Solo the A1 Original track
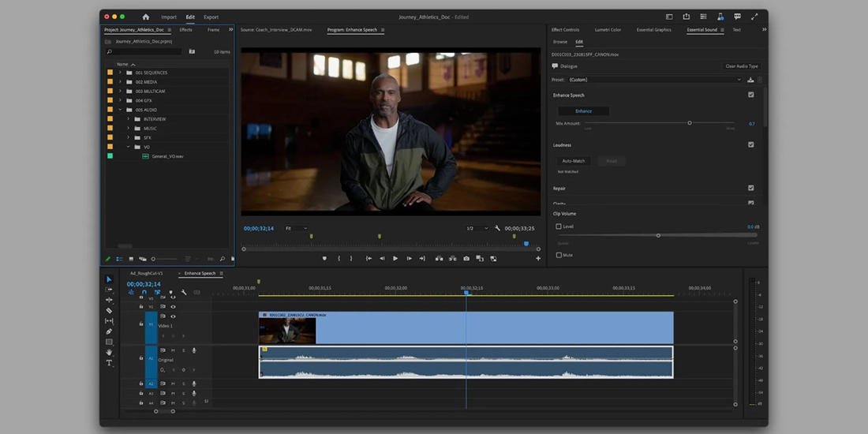 (184, 350)
